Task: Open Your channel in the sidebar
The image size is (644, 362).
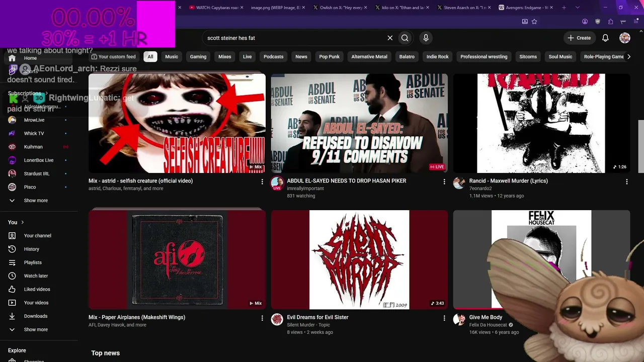Action: [39, 236]
